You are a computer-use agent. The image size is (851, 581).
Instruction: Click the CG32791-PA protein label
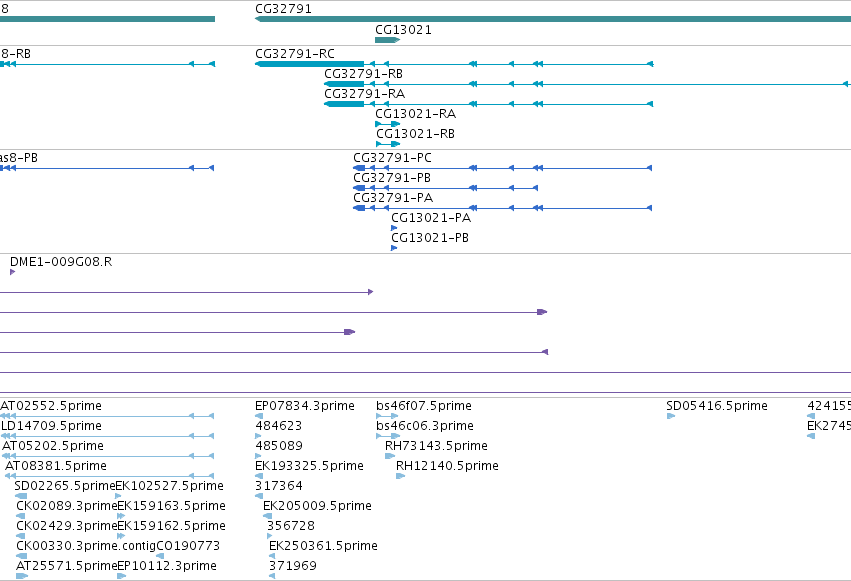tap(393, 198)
